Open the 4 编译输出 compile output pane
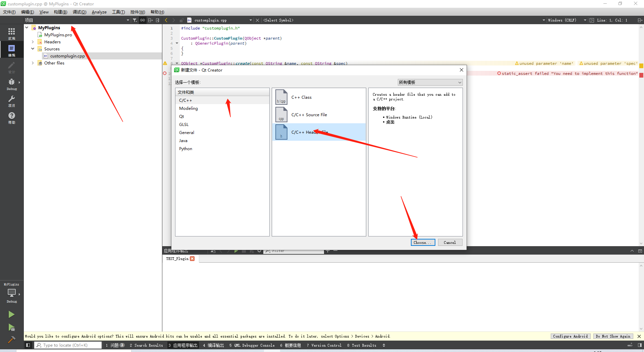Viewport: 644px width, 352px height. click(x=213, y=345)
